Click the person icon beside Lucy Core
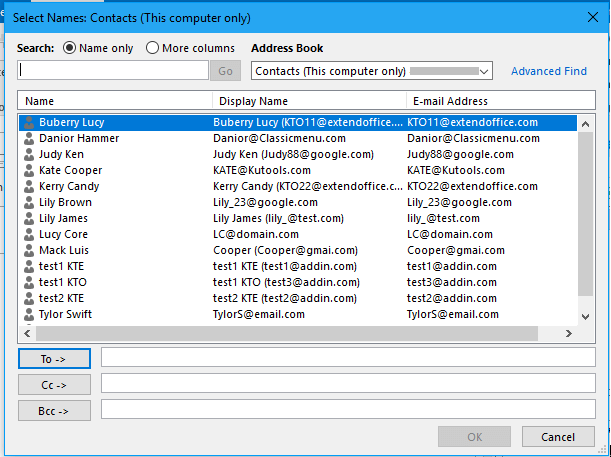611x457 pixels. [x=29, y=234]
